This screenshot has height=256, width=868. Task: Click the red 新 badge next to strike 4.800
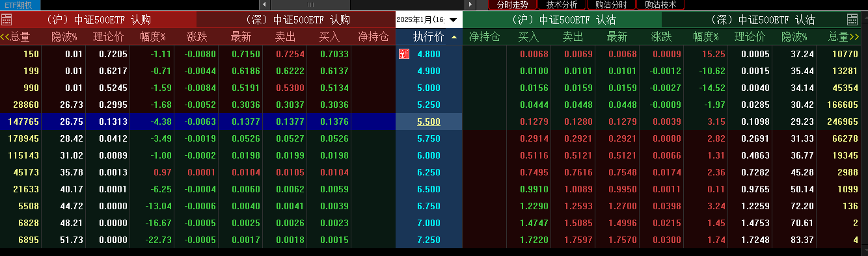[x=403, y=54]
